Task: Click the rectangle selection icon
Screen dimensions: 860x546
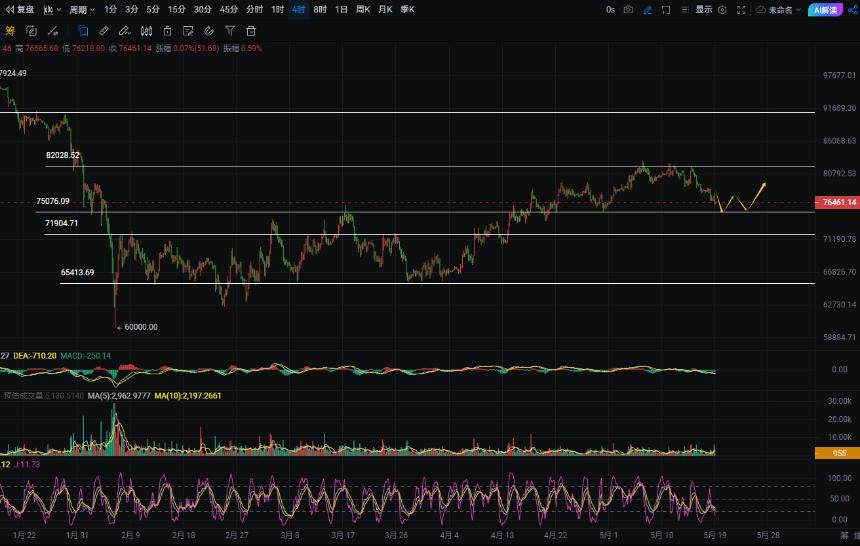Action: (x=666, y=10)
